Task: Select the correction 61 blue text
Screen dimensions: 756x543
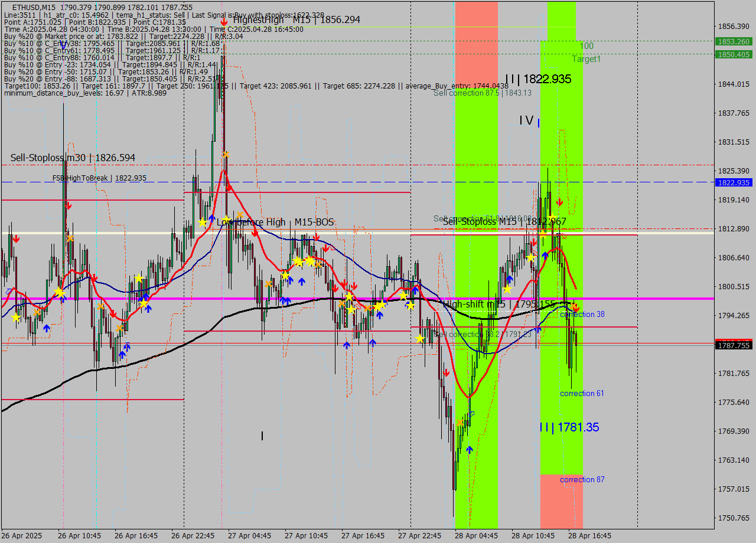Action: tap(581, 393)
